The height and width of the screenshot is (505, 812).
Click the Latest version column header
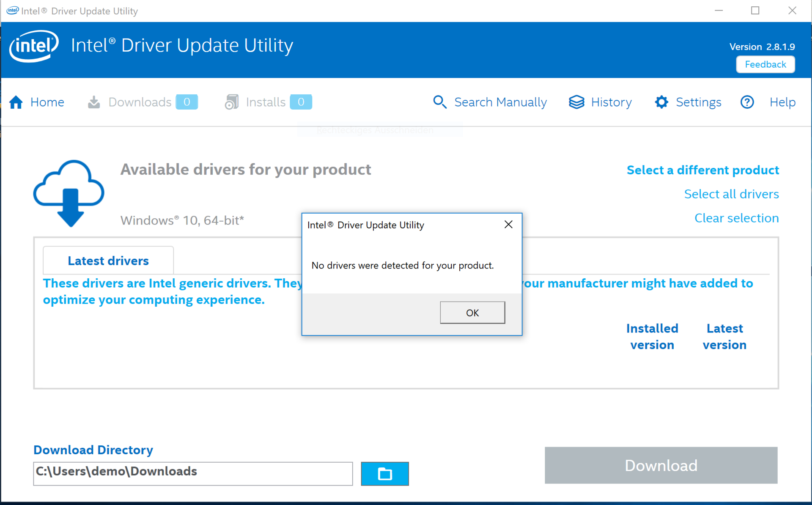tap(724, 337)
